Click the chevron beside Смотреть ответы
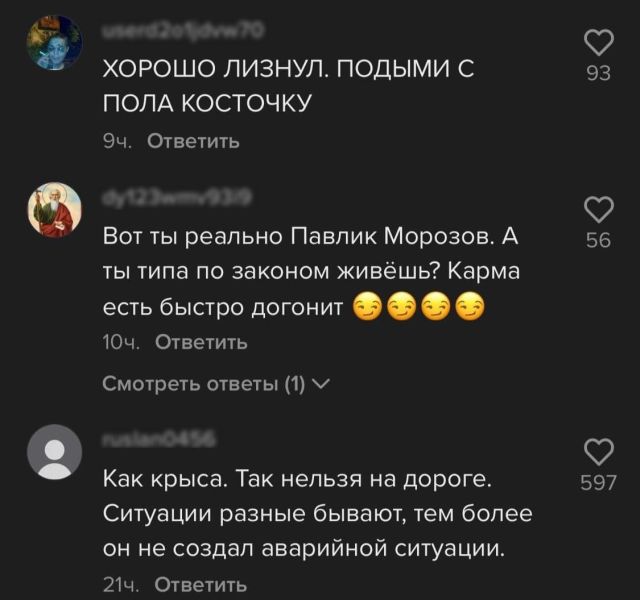The width and height of the screenshot is (640, 600). click(322, 384)
